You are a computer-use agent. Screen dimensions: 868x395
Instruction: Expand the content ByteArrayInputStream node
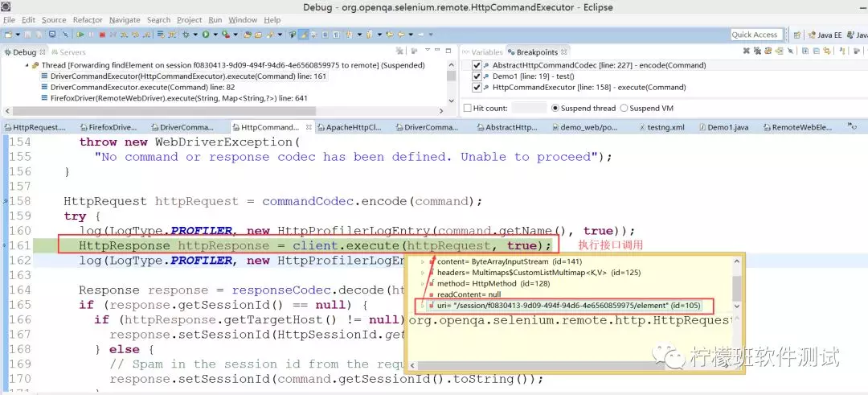[x=423, y=261]
